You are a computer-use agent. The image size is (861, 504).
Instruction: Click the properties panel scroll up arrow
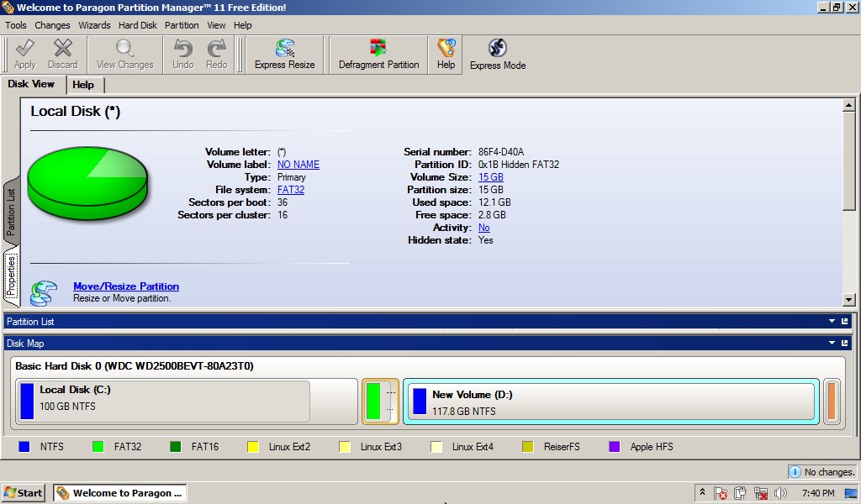click(849, 105)
